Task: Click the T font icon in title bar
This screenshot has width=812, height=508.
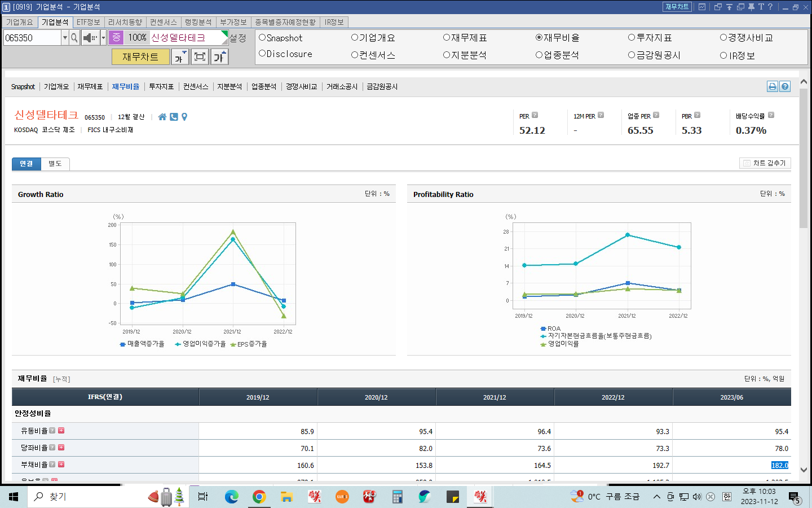Action: coord(761,7)
